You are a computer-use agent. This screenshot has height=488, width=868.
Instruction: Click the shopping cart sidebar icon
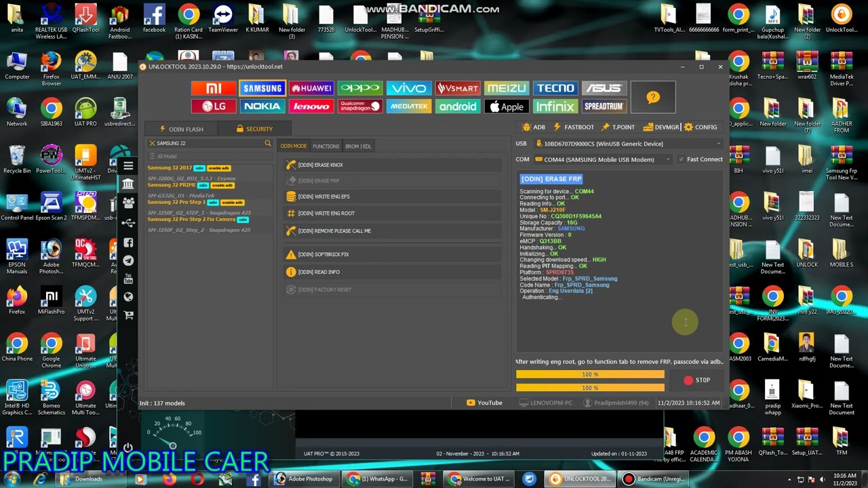click(x=128, y=315)
